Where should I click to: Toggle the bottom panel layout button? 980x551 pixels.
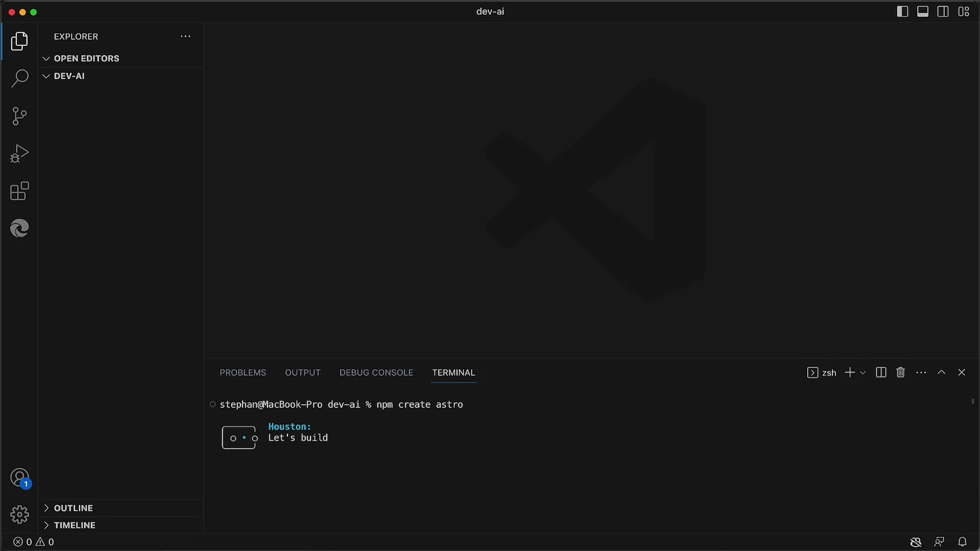[x=923, y=12]
